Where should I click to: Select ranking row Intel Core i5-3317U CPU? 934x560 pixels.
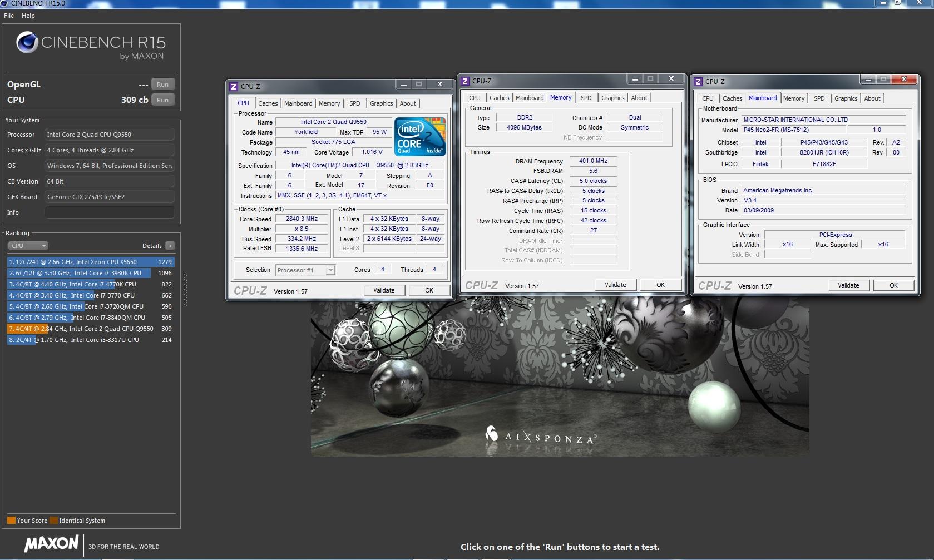coord(91,340)
